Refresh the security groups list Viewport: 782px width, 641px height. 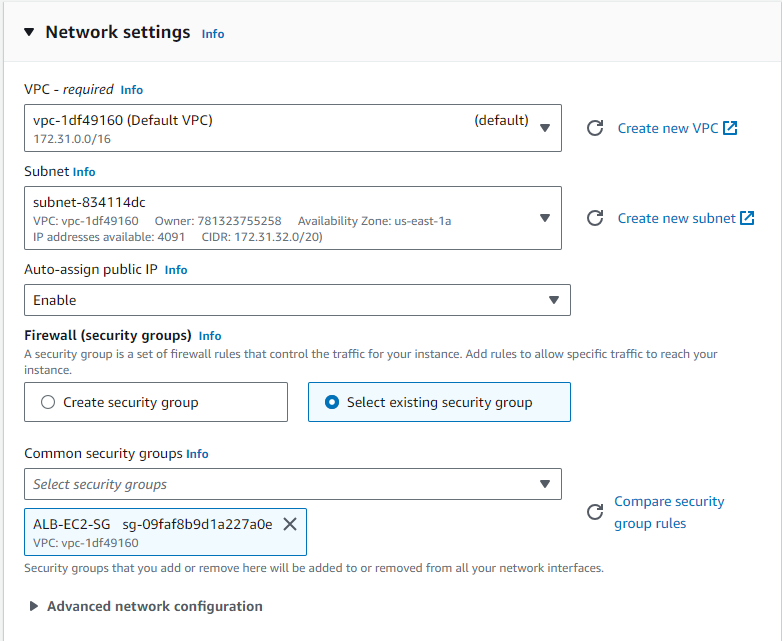[x=594, y=512]
